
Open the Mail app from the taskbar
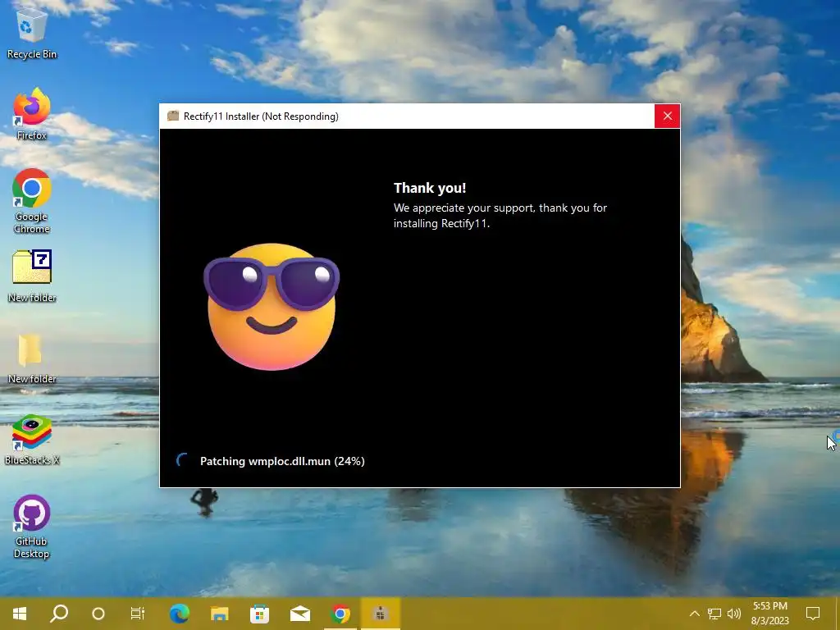point(300,614)
